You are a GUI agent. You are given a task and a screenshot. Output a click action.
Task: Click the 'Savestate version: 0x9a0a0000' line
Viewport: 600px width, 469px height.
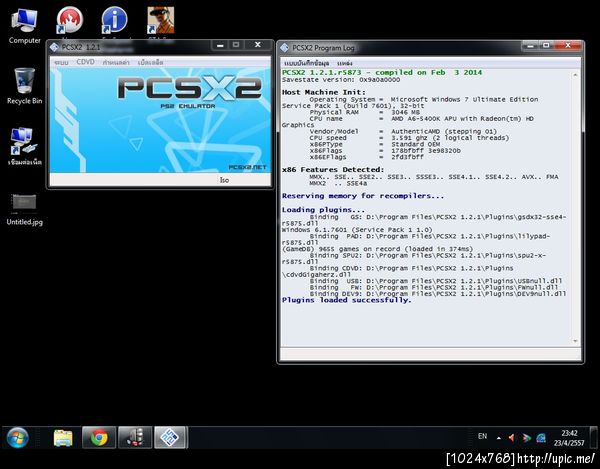(x=341, y=80)
